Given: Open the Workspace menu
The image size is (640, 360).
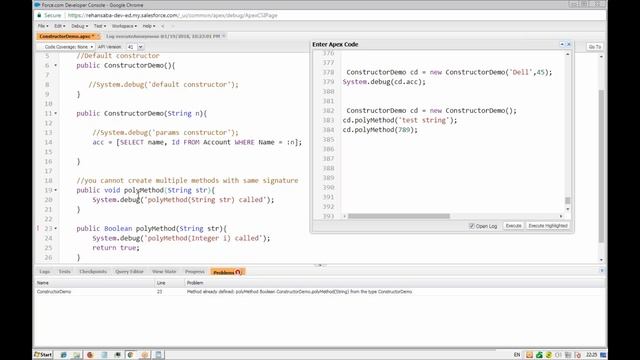Looking at the screenshot, I should pos(124,26).
